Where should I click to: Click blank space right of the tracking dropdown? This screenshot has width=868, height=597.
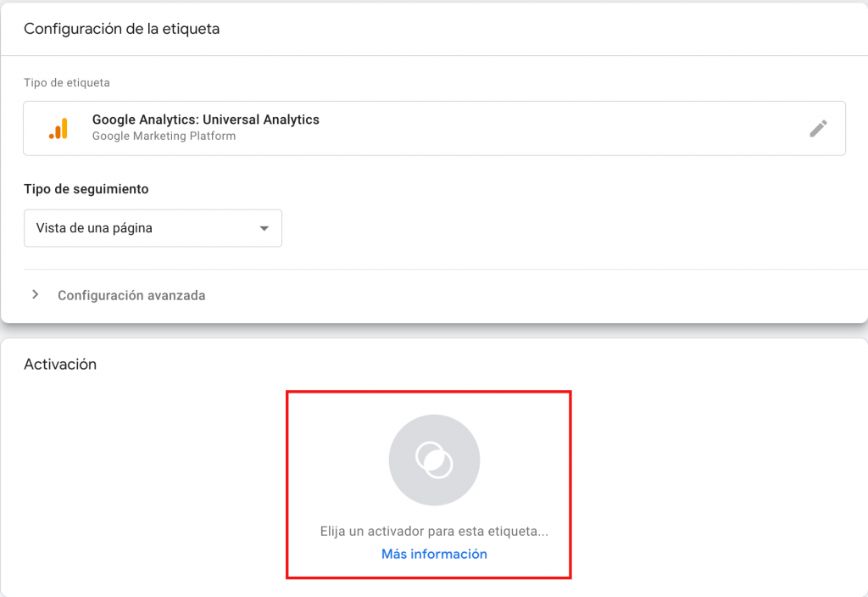[x=551, y=228]
